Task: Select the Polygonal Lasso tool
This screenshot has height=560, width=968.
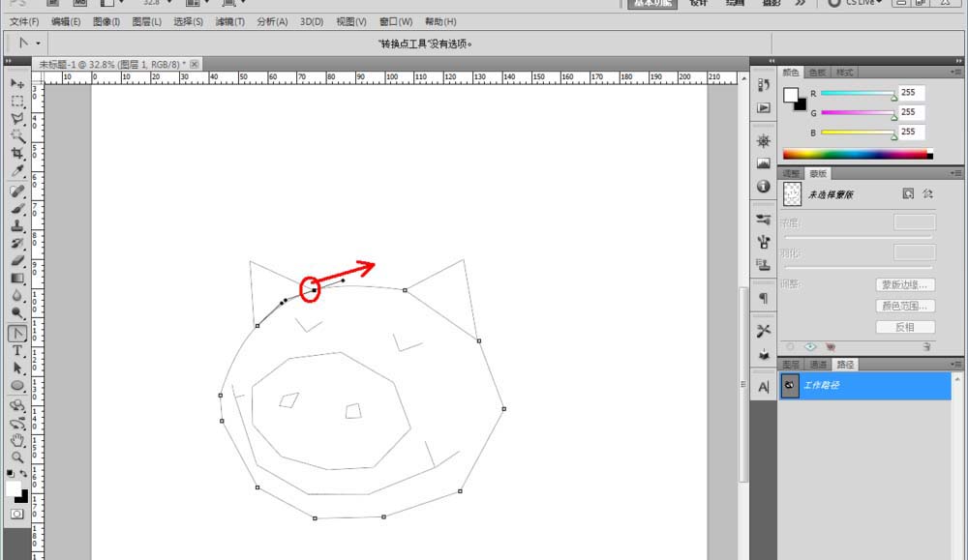Action: [17, 118]
